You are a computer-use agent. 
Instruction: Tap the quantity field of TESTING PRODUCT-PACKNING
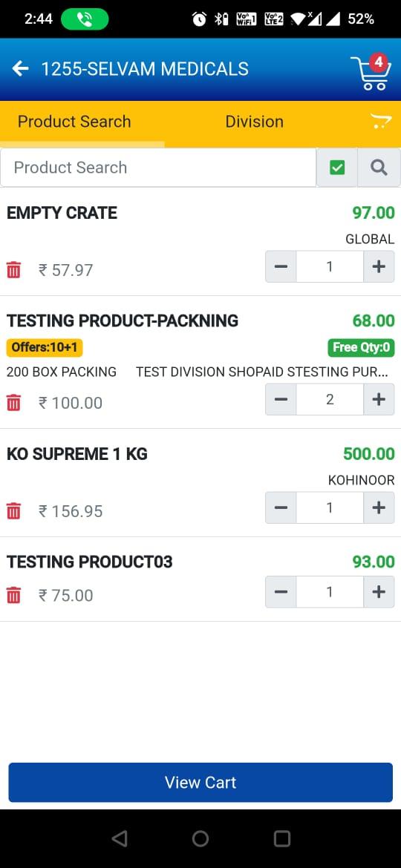(330, 400)
